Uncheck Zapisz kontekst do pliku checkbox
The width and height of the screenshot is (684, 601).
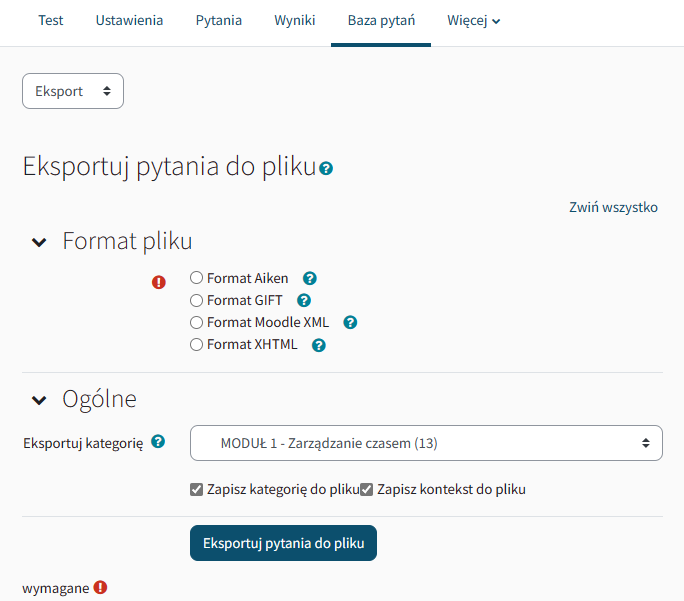366,490
